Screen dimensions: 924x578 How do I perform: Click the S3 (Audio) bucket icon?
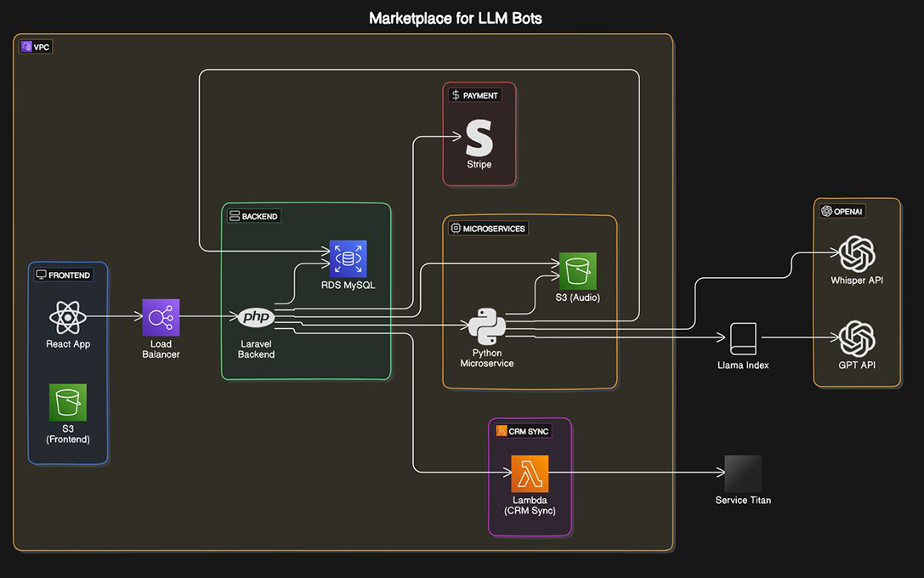pos(578,271)
